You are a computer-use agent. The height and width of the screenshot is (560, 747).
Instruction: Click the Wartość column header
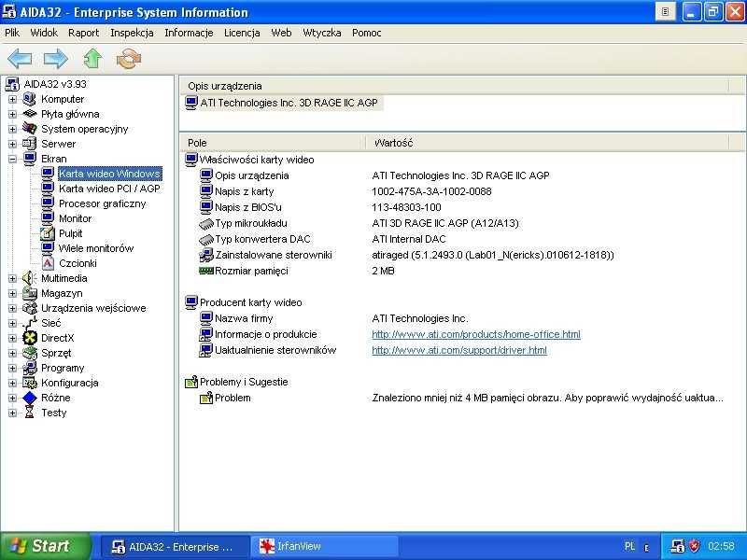coord(547,143)
